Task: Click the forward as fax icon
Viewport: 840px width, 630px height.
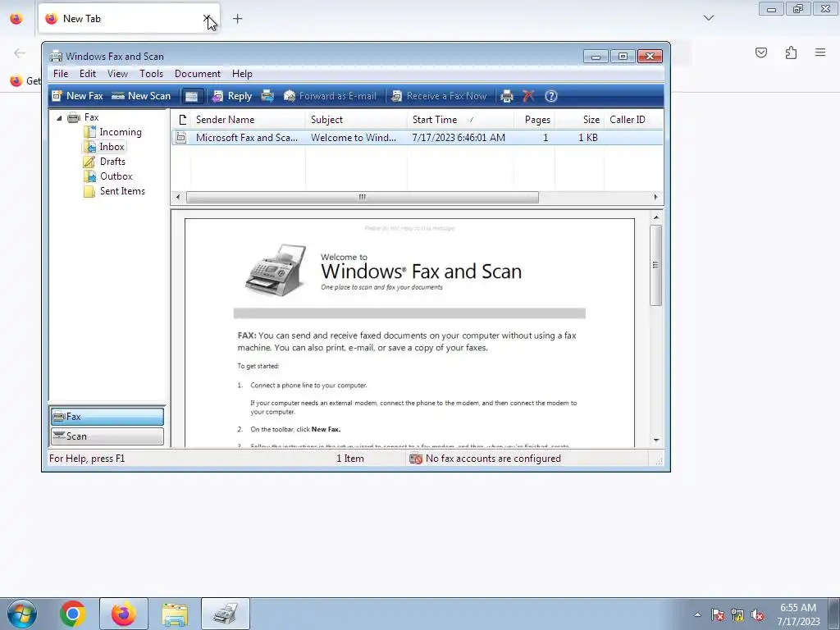Action: pos(267,96)
